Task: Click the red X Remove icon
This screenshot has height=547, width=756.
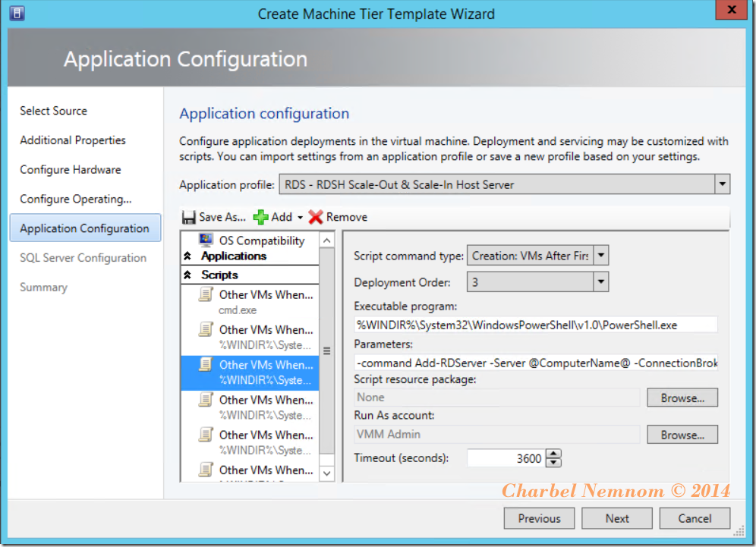Action: 316,217
